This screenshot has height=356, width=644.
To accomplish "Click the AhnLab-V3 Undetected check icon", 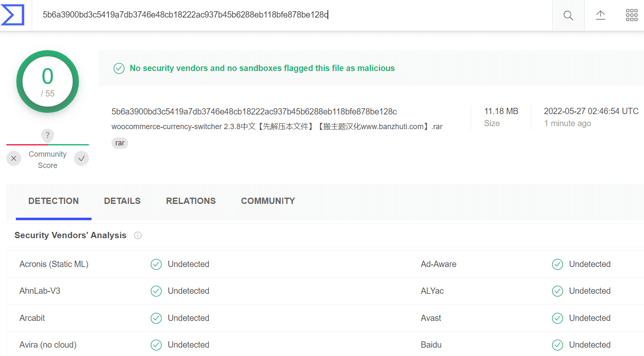I will [156, 291].
